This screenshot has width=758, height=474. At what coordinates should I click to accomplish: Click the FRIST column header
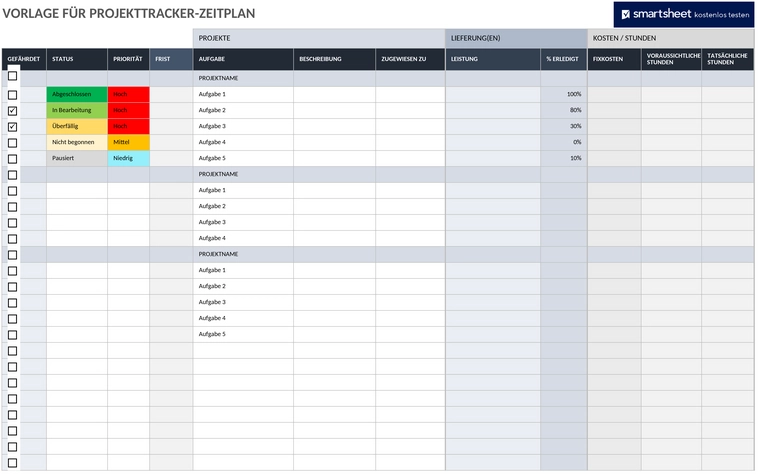(171, 59)
